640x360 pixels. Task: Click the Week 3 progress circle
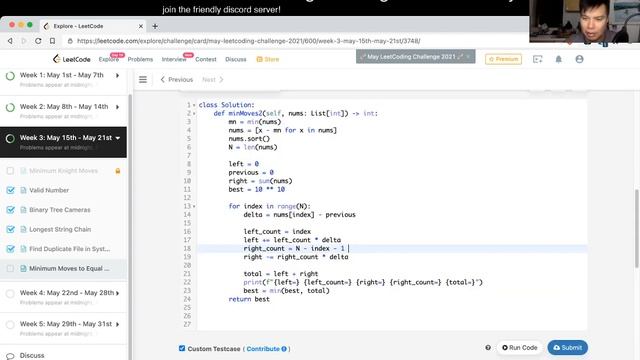[11, 139]
